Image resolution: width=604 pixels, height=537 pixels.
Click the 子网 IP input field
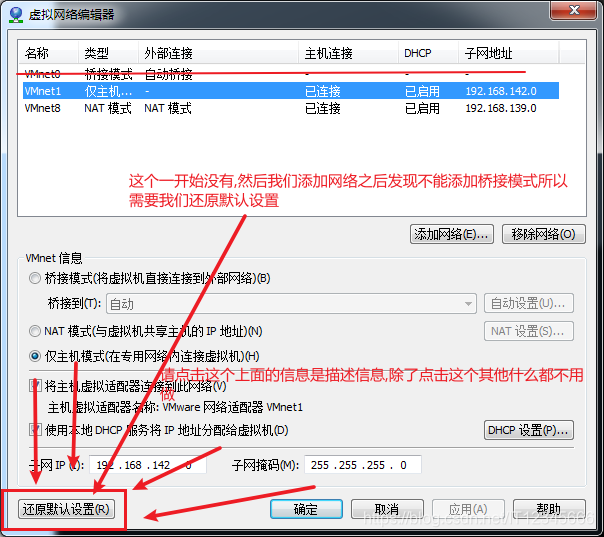pyautogui.click(x=148, y=465)
